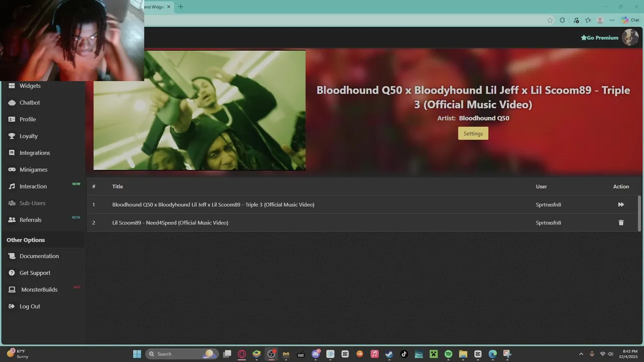Click the MonsterBuilds laptop icon
The width and height of the screenshot is (644, 362).
12,290
